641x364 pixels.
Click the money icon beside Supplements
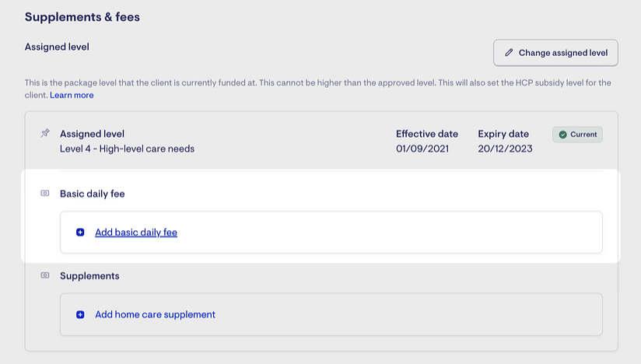[x=45, y=276]
